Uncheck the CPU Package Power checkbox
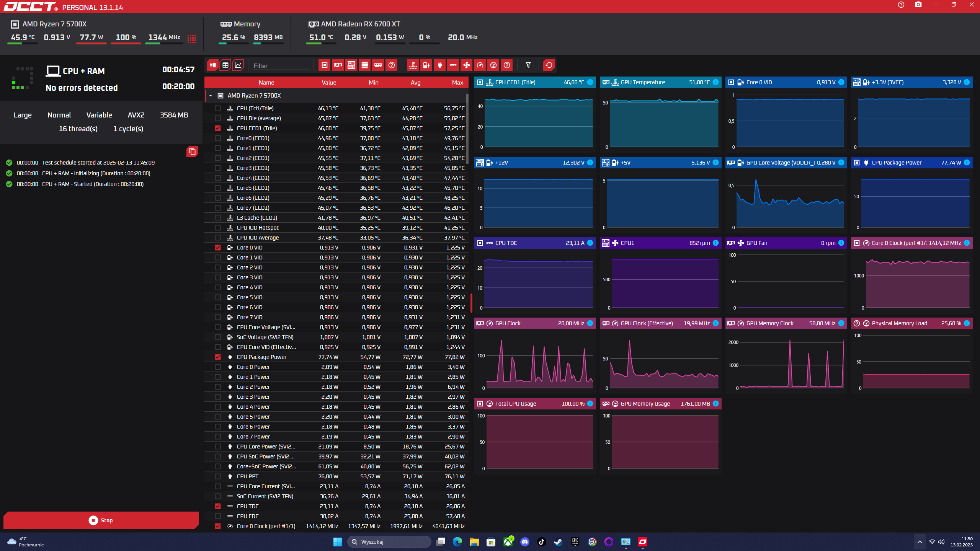 (218, 357)
